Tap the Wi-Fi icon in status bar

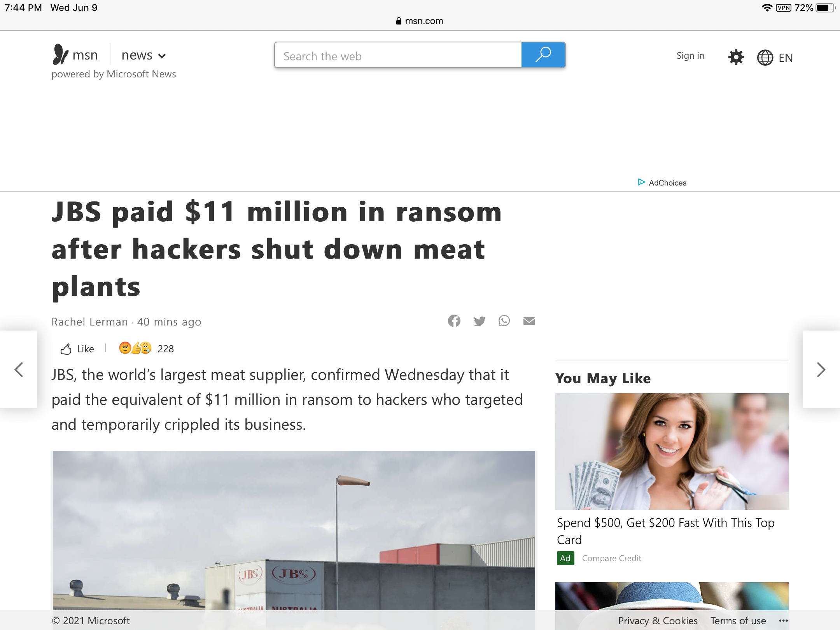(x=767, y=8)
